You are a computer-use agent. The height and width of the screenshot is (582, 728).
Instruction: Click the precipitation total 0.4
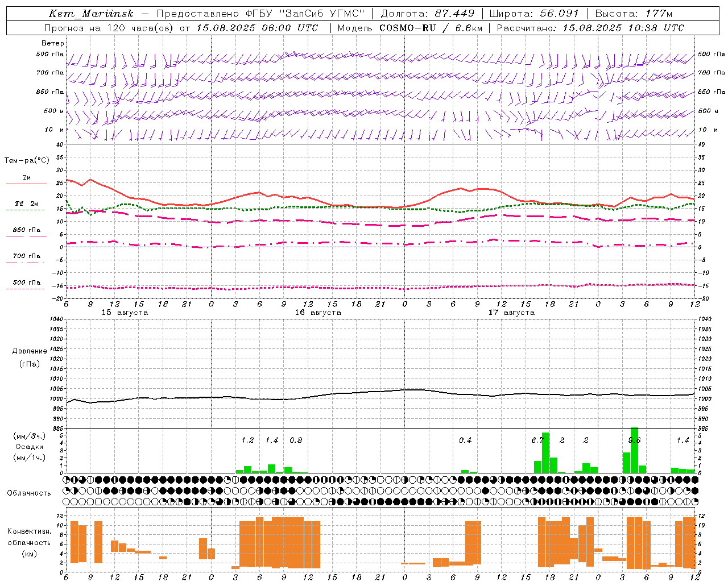(465, 440)
